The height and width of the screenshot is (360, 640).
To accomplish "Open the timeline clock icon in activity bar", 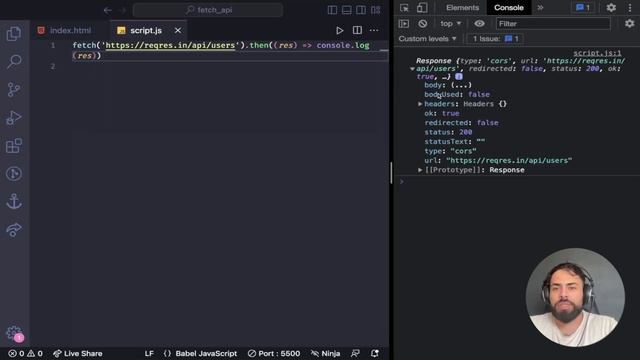I will [14, 174].
